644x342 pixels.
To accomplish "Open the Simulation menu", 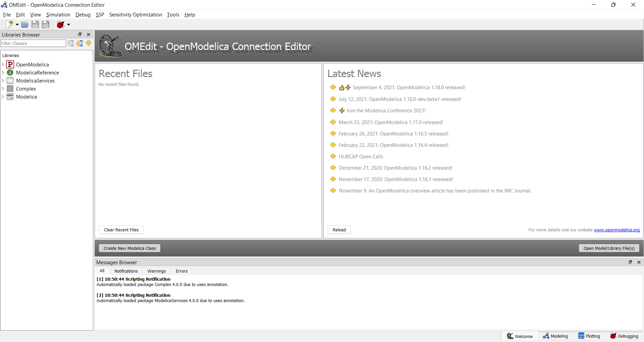I will 58,15.
